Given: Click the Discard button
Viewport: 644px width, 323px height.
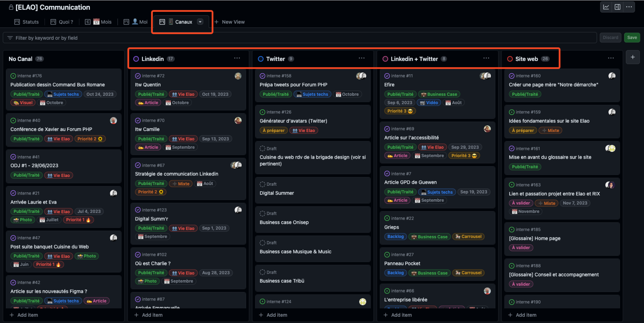Looking at the screenshot, I should pyautogui.click(x=610, y=37).
